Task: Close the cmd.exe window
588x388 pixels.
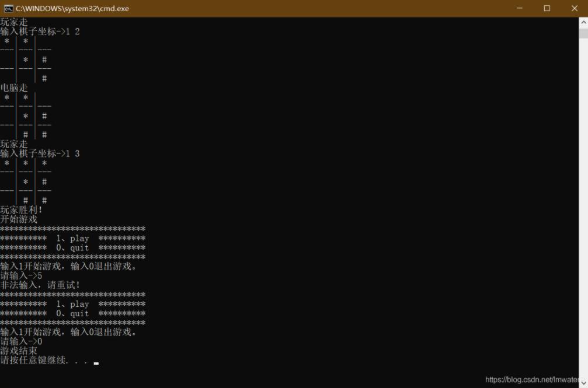Action: tap(574, 8)
